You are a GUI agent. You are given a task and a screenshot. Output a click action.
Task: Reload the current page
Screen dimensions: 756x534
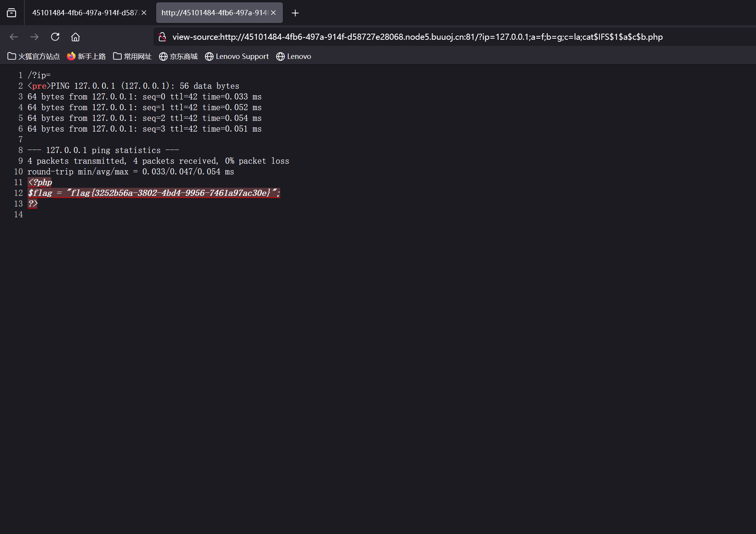(x=55, y=37)
